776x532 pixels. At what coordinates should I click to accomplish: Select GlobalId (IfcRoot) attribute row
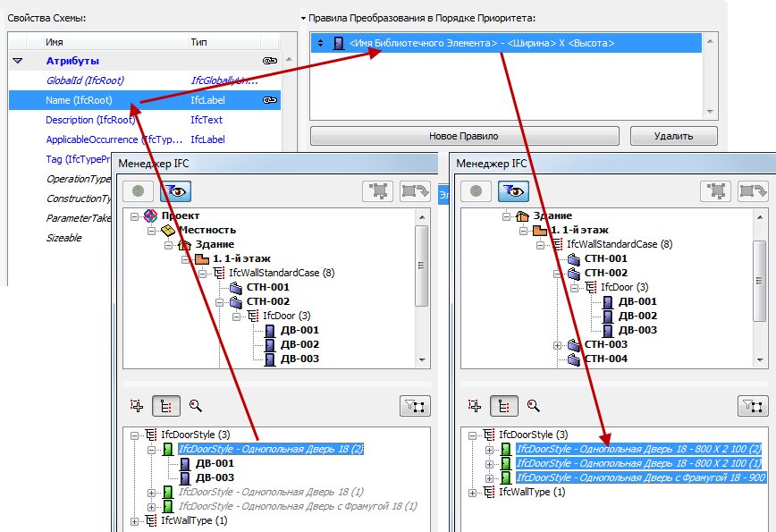pos(145,80)
